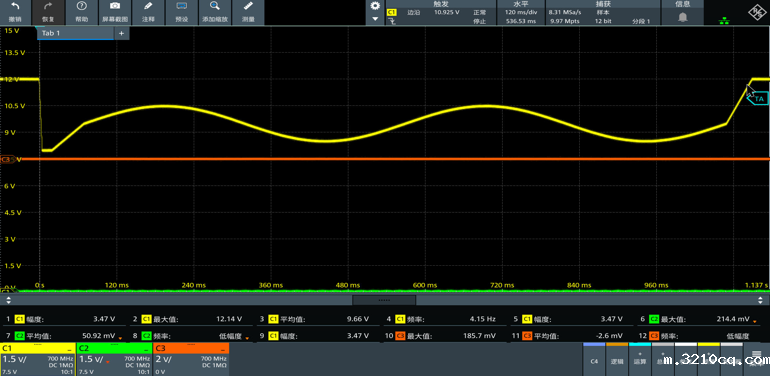Image resolution: width=770 pixels, height=376 pixels.
Task: Click the orange warning arrow on measurement 8
Action: 248,338
